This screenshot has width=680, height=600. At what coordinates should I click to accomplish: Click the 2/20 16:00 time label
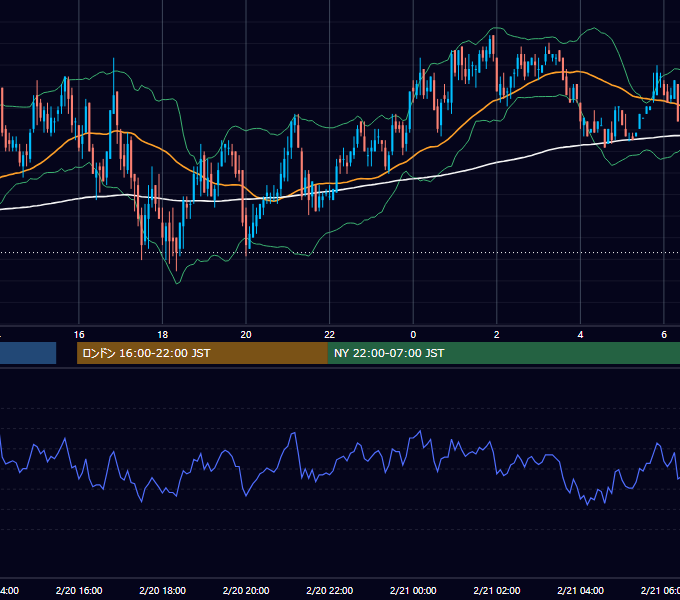point(79,590)
